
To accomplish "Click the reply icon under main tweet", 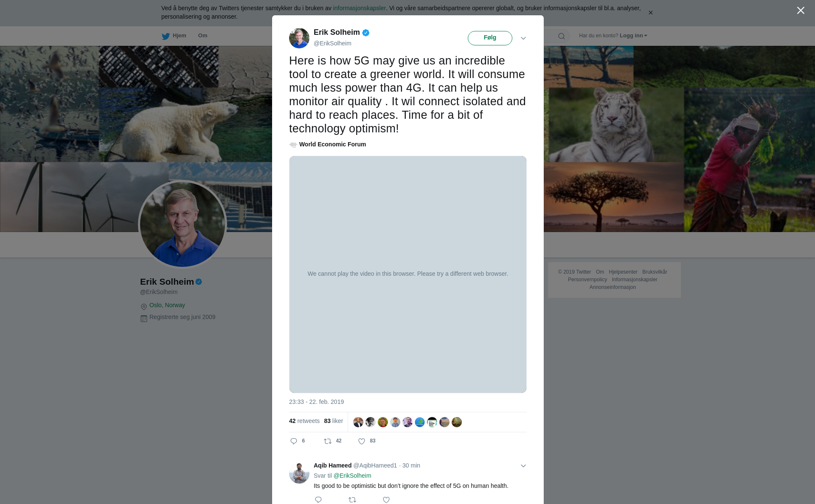I will 294,441.
